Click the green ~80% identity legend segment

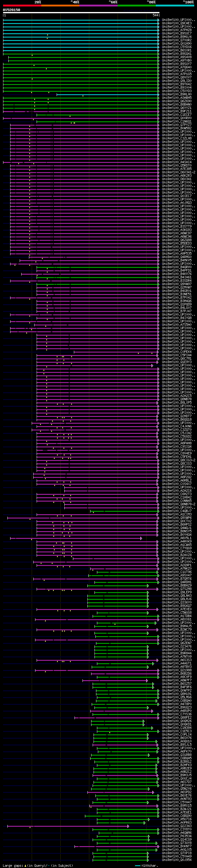click(x=136, y=6)
